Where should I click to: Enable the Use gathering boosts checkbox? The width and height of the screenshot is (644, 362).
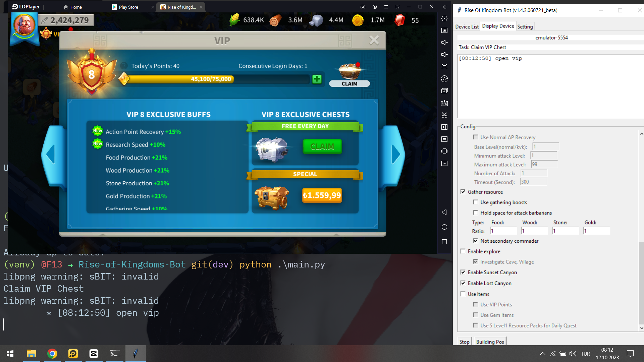coord(476,202)
